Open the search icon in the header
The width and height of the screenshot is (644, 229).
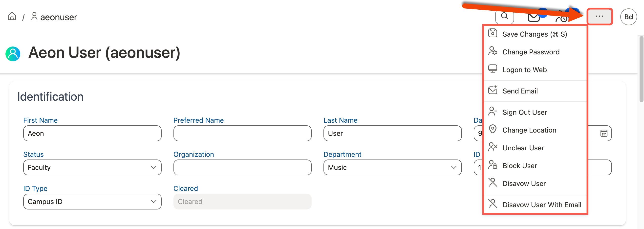[504, 17]
